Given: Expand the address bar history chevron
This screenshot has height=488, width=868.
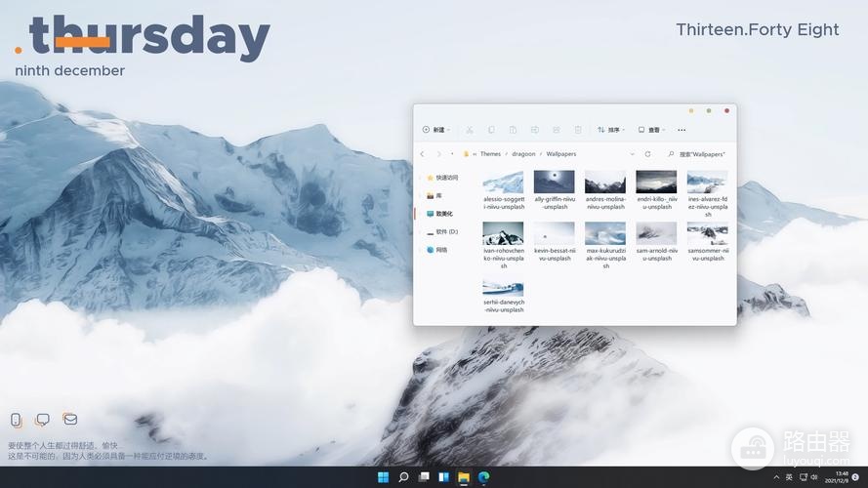Looking at the screenshot, I should pyautogui.click(x=632, y=154).
